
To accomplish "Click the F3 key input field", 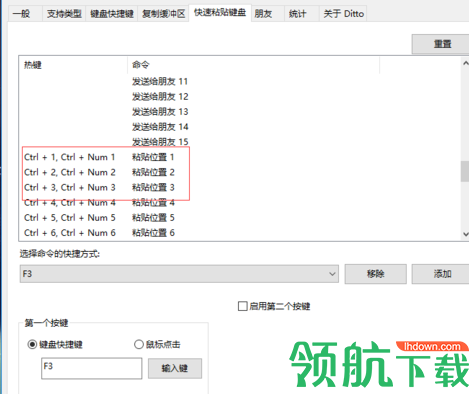I will click(x=92, y=368).
